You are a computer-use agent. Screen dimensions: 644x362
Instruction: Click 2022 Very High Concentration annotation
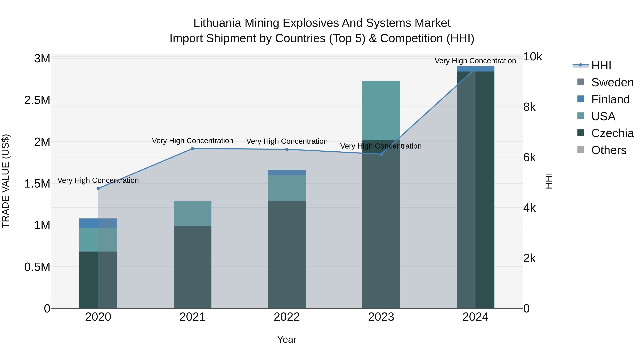[x=287, y=141]
